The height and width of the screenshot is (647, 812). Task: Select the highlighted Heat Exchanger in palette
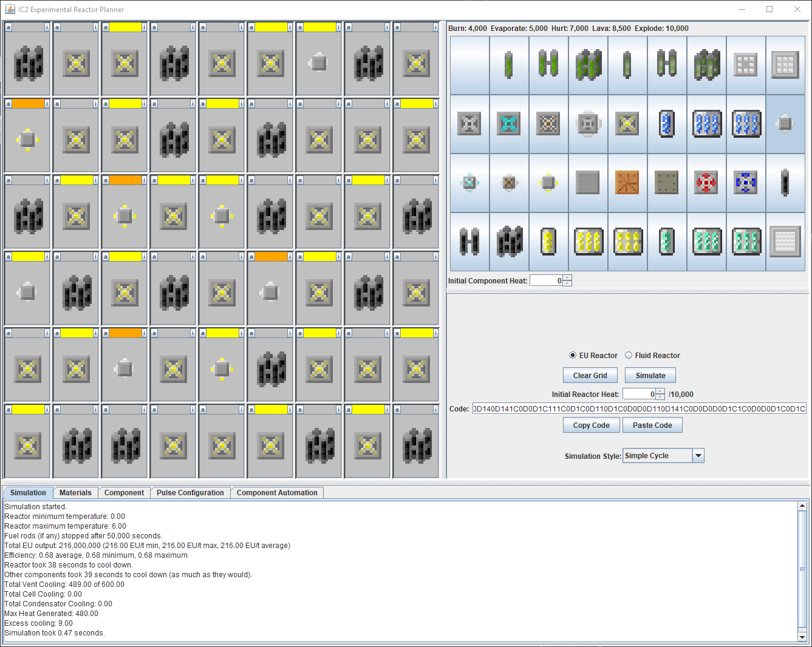click(x=785, y=124)
